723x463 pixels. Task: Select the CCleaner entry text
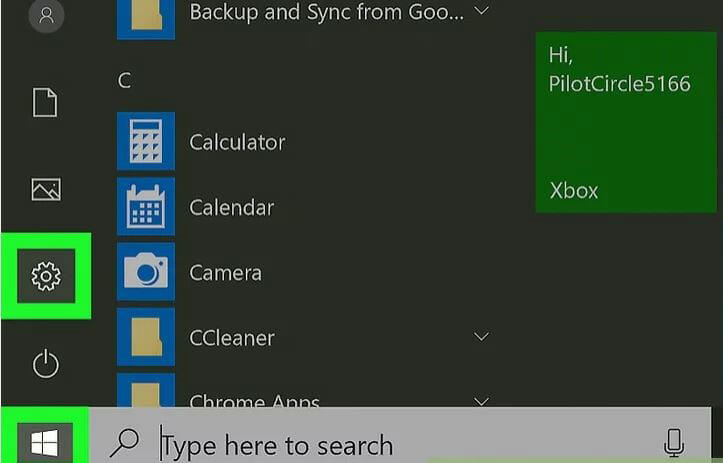232,338
